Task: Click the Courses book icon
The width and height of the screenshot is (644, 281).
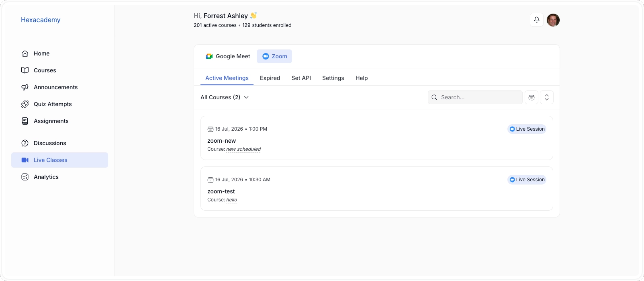Action: [25, 70]
